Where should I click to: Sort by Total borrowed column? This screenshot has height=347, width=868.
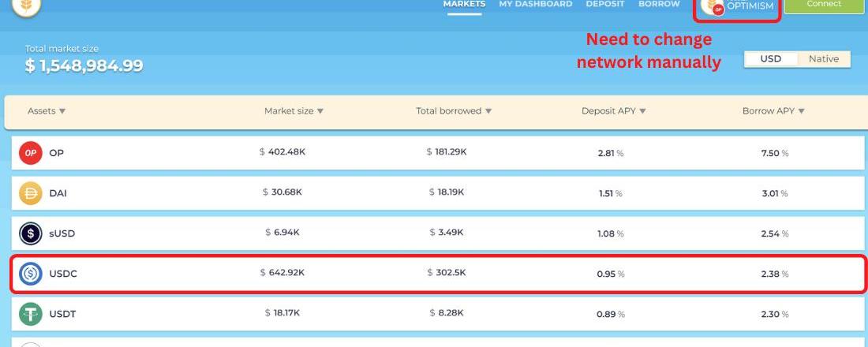(454, 110)
